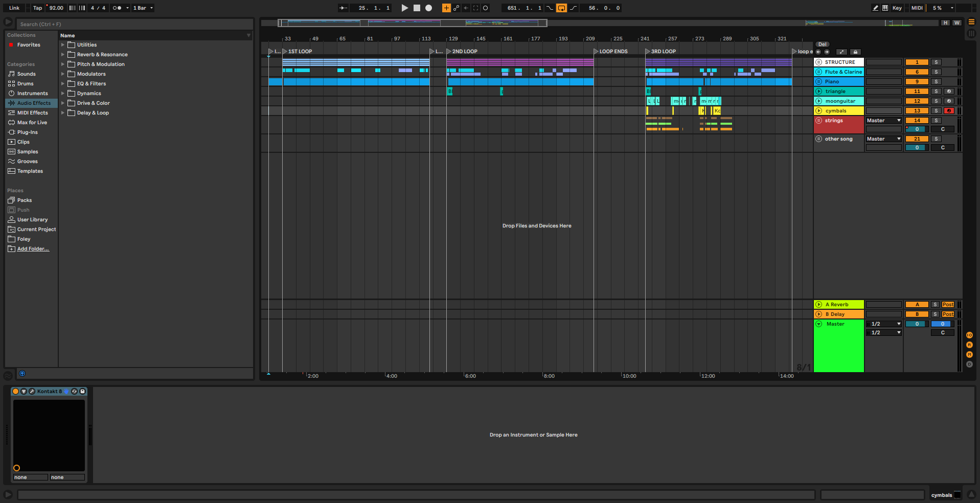980x503 pixels.
Task: Click the Tap tempo button
Action: pyautogui.click(x=38, y=8)
